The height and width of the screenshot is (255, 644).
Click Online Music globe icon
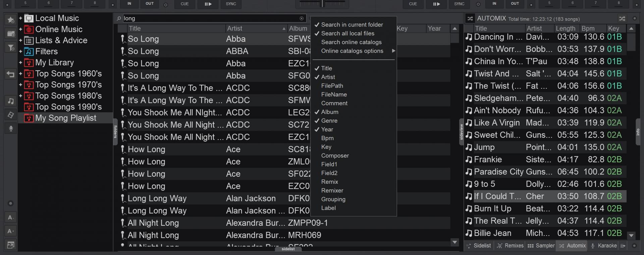pyautogui.click(x=29, y=30)
